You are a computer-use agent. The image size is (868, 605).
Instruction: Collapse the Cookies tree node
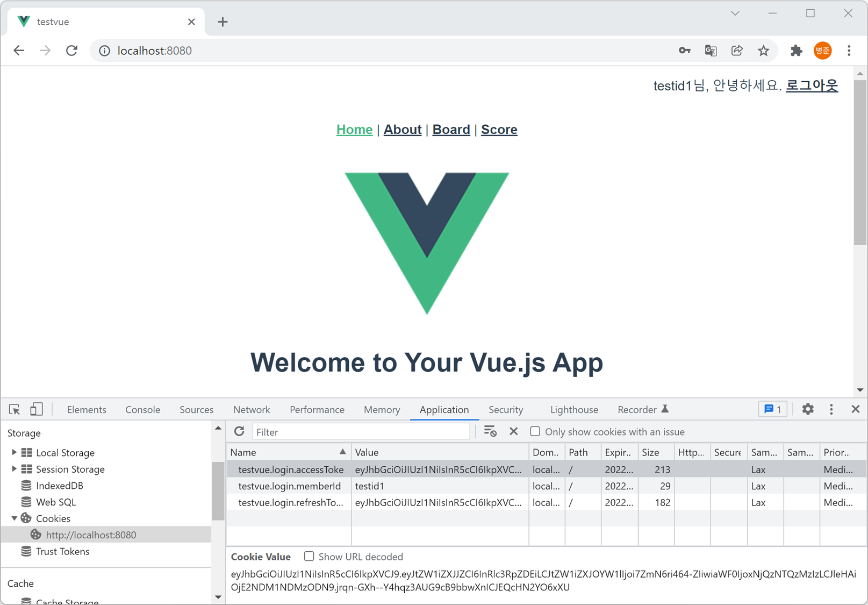(14, 518)
